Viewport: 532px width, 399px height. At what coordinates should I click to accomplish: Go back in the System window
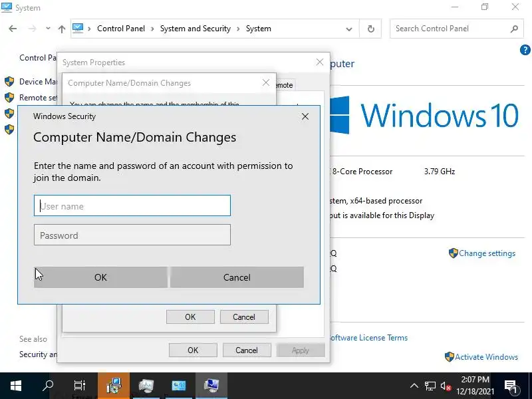[13, 29]
